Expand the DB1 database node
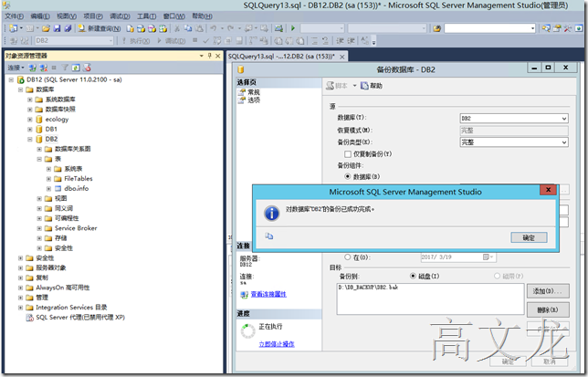The height and width of the screenshot is (377, 588). (x=30, y=130)
